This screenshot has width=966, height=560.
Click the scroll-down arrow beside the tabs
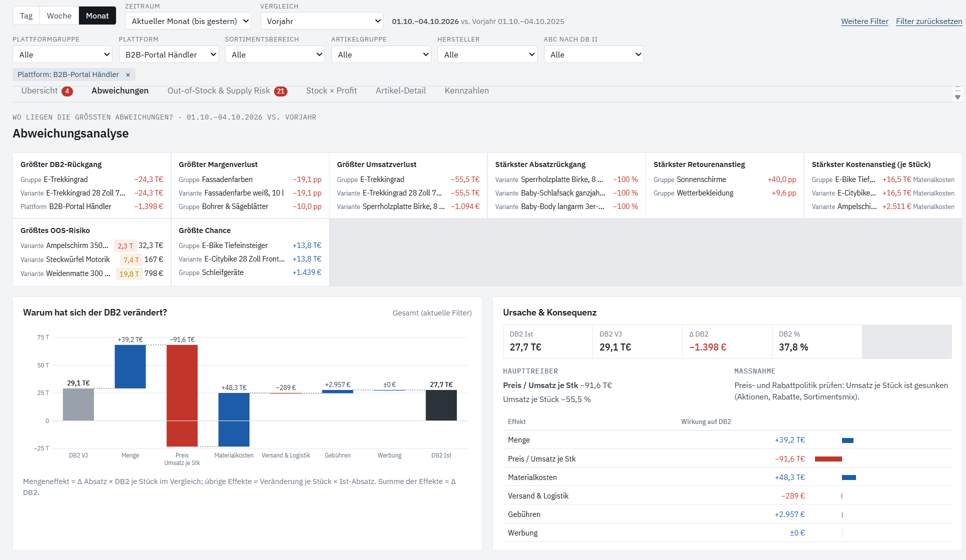pyautogui.click(x=957, y=97)
